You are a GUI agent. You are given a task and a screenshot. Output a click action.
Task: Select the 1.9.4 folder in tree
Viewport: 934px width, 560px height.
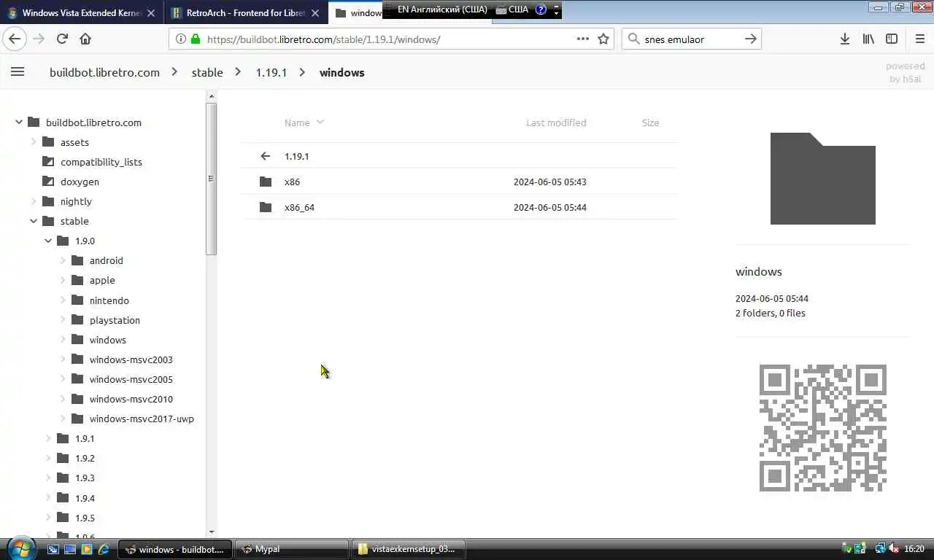pos(85,498)
